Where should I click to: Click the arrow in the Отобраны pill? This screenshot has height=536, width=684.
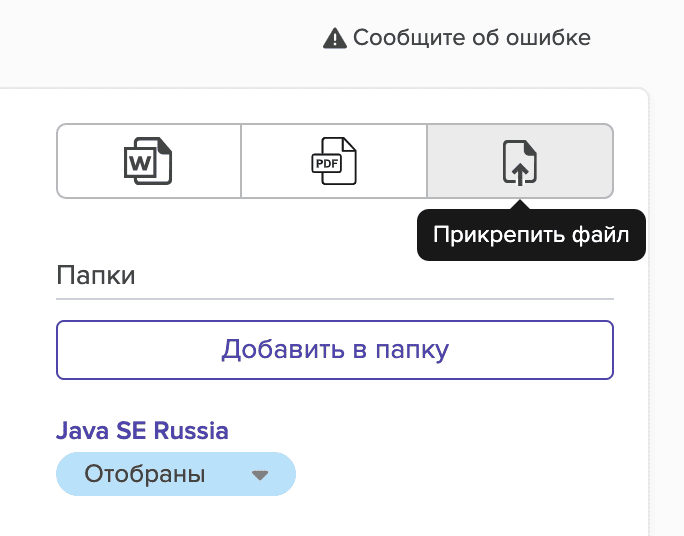[x=260, y=475]
